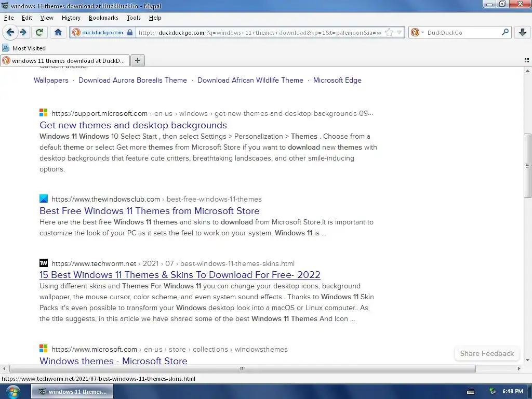
Task: Click the horizontal scrollbar left arrow
Action: coord(4,368)
